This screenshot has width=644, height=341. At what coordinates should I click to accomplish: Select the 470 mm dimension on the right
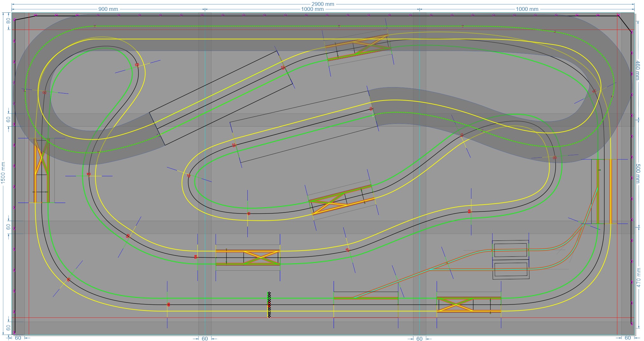(x=638, y=277)
